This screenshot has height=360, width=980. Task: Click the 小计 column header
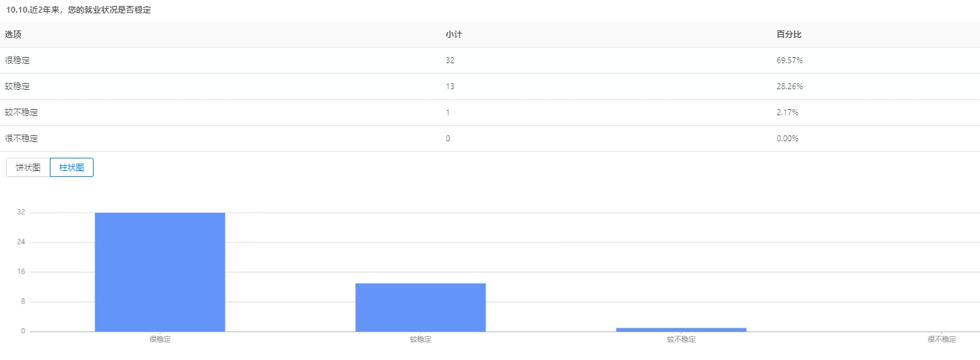(x=454, y=35)
